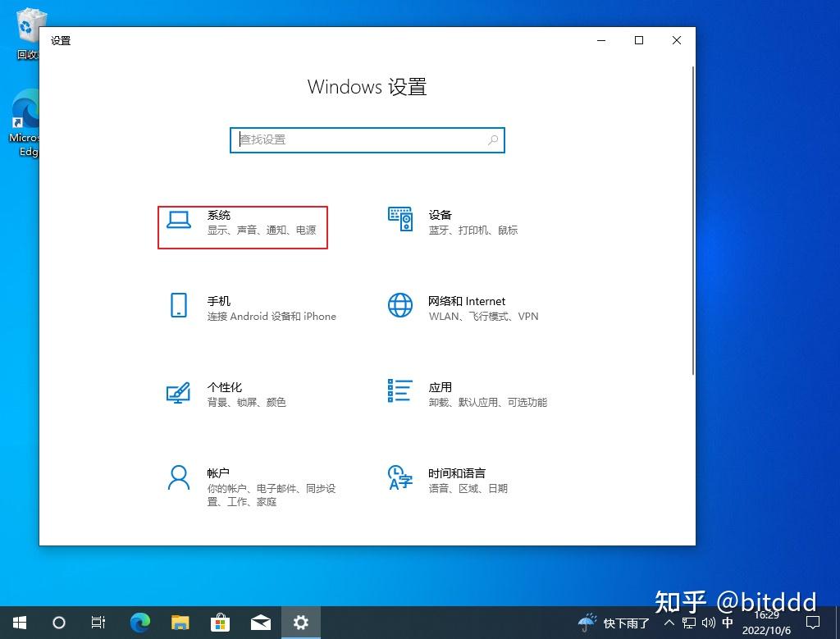Open the Mail app from the taskbar
Image resolution: width=840 pixels, height=639 pixels.
click(x=260, y=623)
